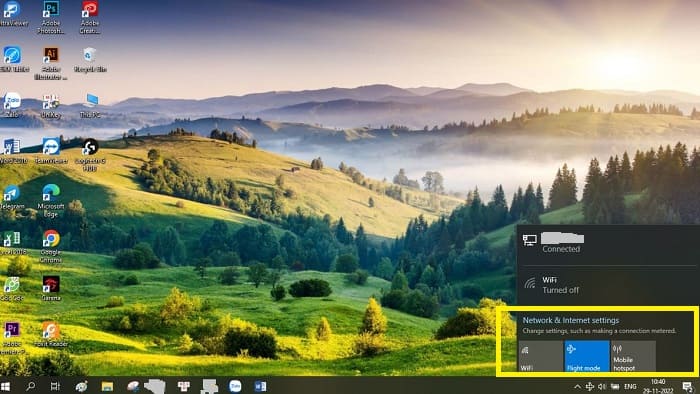700x394 pixels.
Task: Open Task View on taskbar
Action: click(x=55, y=386)
